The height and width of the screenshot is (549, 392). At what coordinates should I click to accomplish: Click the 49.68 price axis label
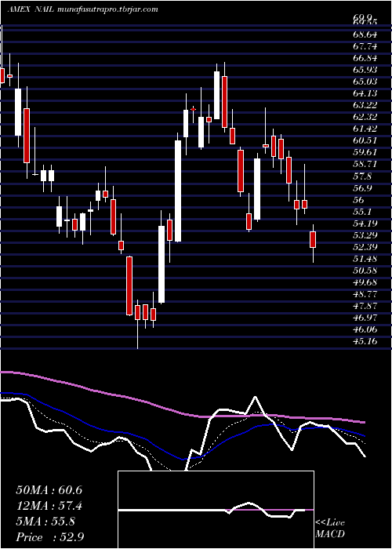365,282
